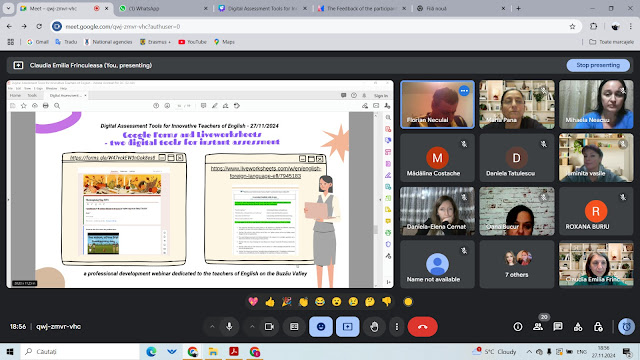
Task: Open the tab search dropdown arrow
Action: [x=8, y=8]
